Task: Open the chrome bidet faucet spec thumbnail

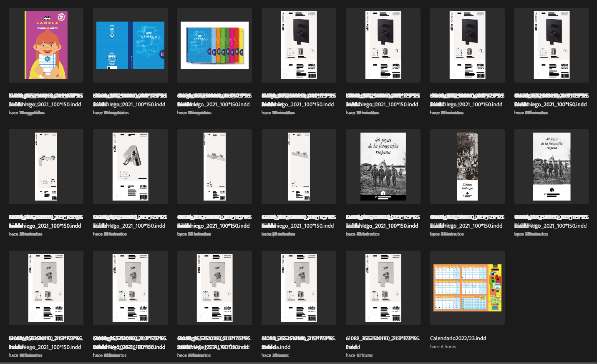Action: click(130, 166)
